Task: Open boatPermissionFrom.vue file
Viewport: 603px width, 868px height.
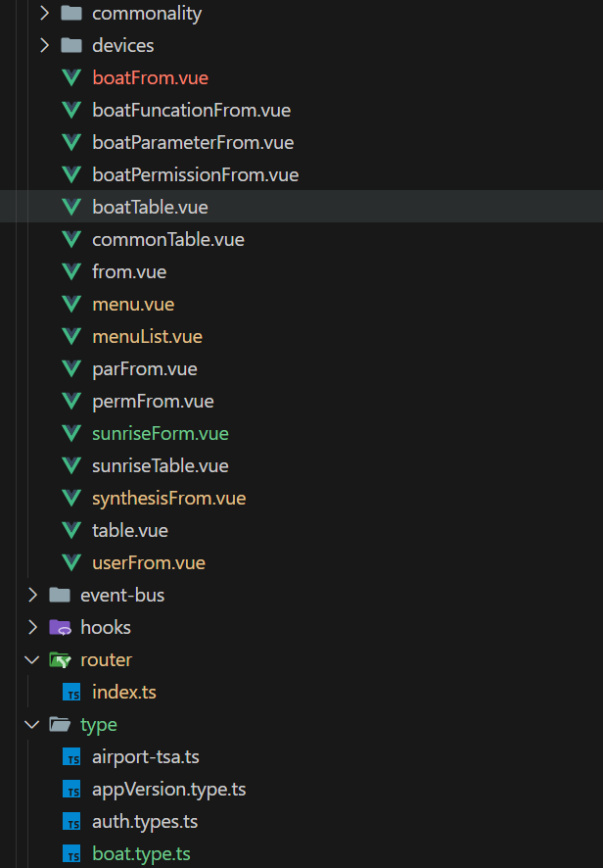Action: tap(195, 175)
